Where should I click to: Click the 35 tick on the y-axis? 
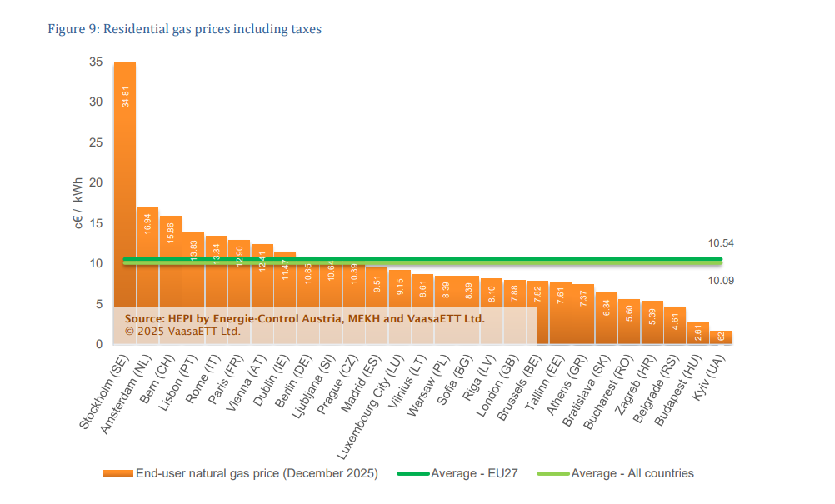click(96, 62)
